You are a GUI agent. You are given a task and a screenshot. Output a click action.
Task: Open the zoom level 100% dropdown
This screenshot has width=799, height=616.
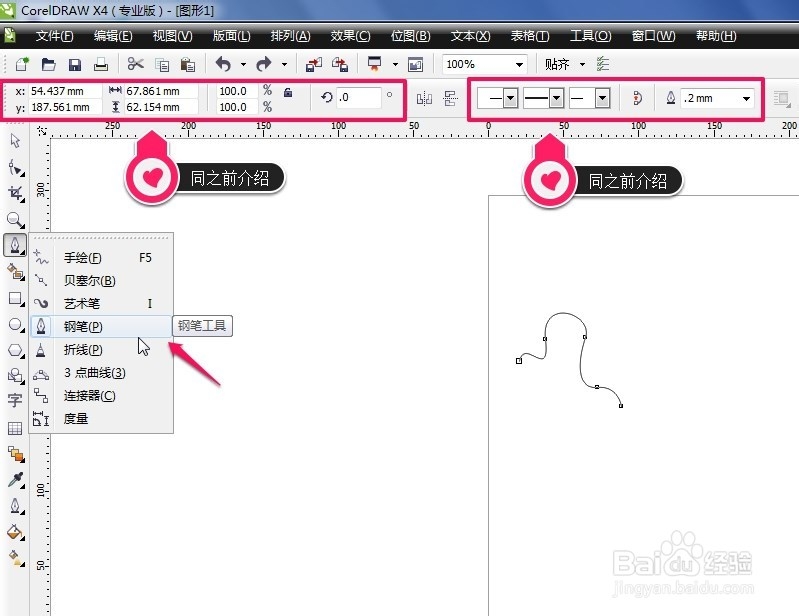pyautogui.click(x=519, y=65)
